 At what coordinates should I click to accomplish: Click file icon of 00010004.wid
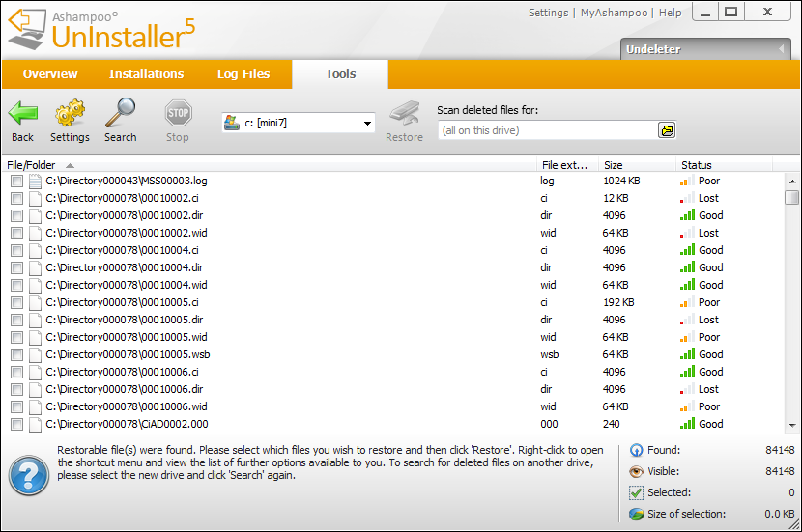[35, 285]
